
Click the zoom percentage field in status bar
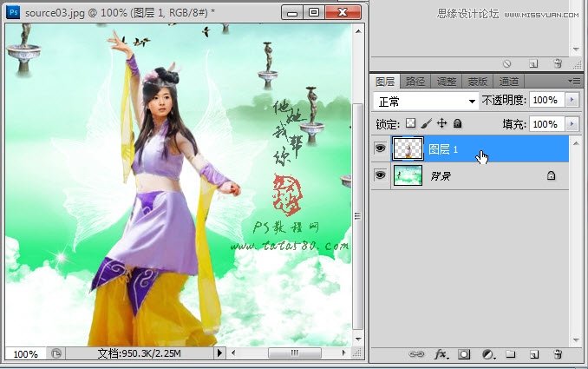[x=25, y=354]
